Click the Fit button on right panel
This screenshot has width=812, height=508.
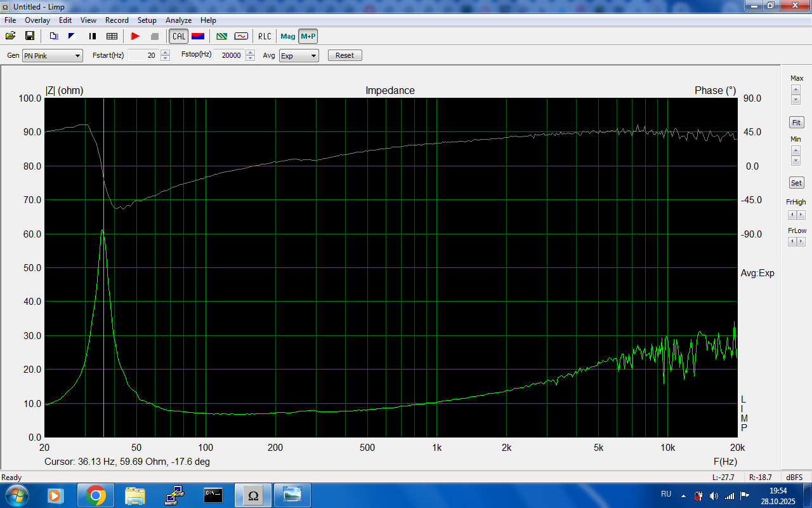pyautogui.click(x=796, y=123)
